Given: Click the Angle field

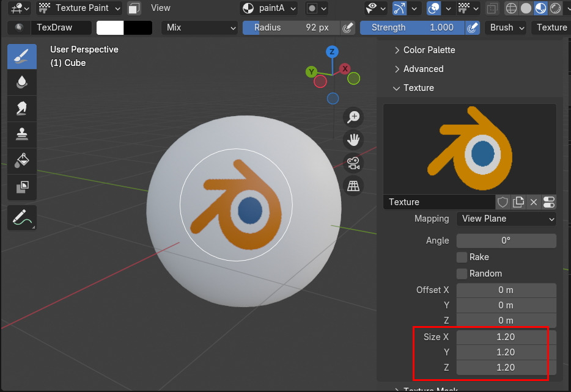Looking at the screenshot, I should point(506,241).
